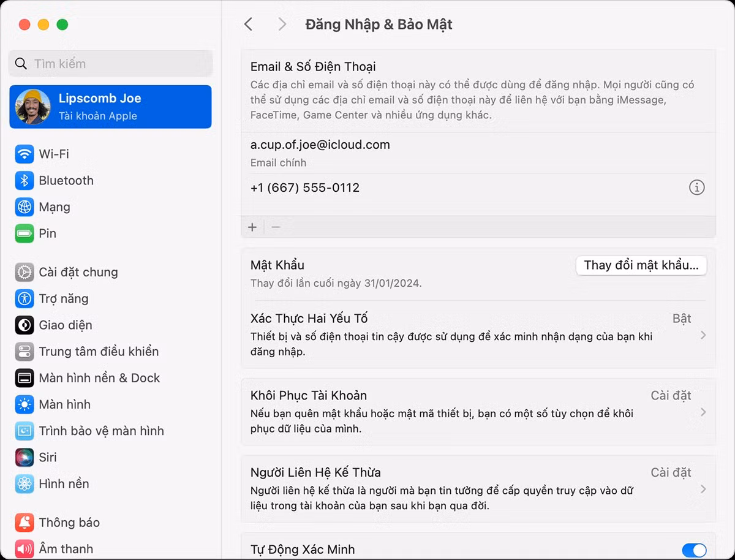Click the Âm thanh sound icon

[x=24, y=548]
